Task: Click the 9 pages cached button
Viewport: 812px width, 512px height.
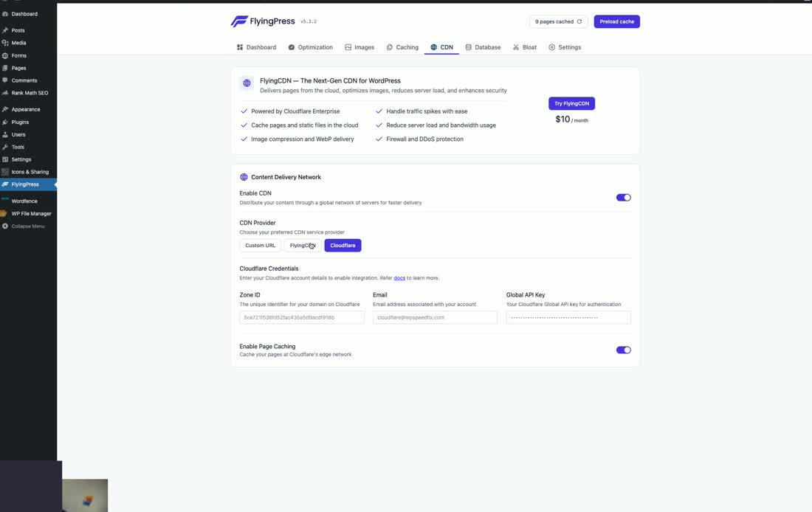Action: pos(558,21)
